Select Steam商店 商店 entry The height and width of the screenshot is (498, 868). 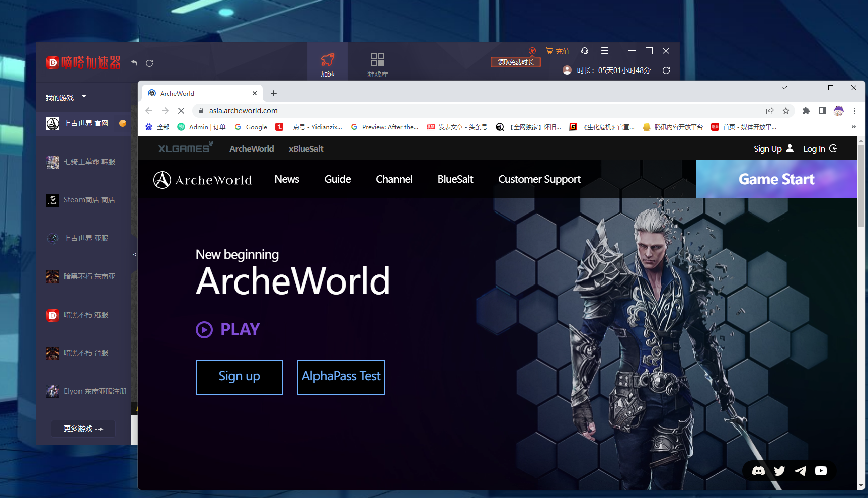[x=84, y=200]
